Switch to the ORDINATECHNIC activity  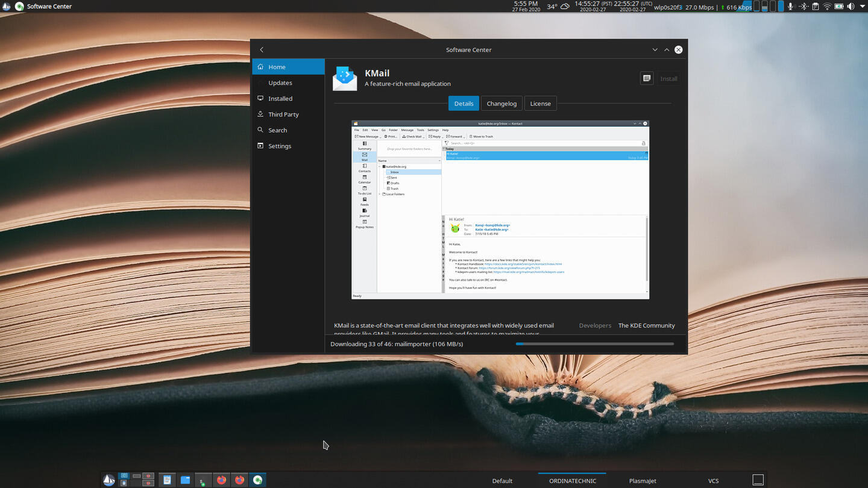[573, 481]
